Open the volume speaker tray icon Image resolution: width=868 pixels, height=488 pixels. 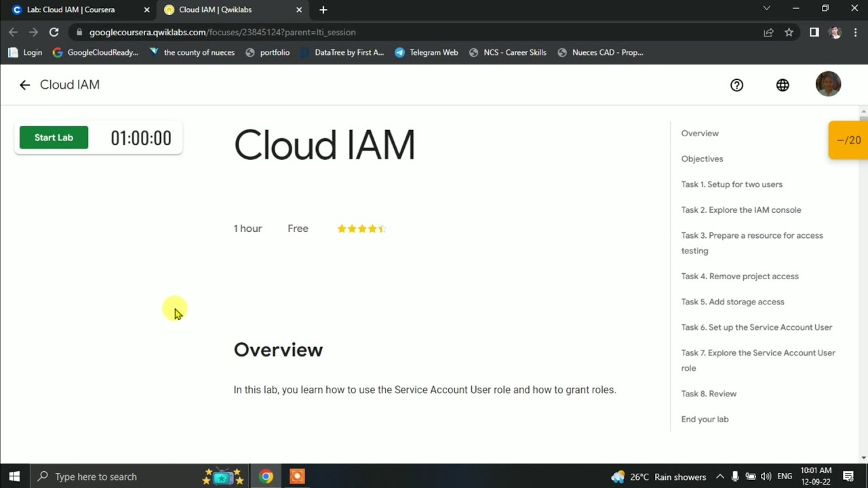[766, 476]
